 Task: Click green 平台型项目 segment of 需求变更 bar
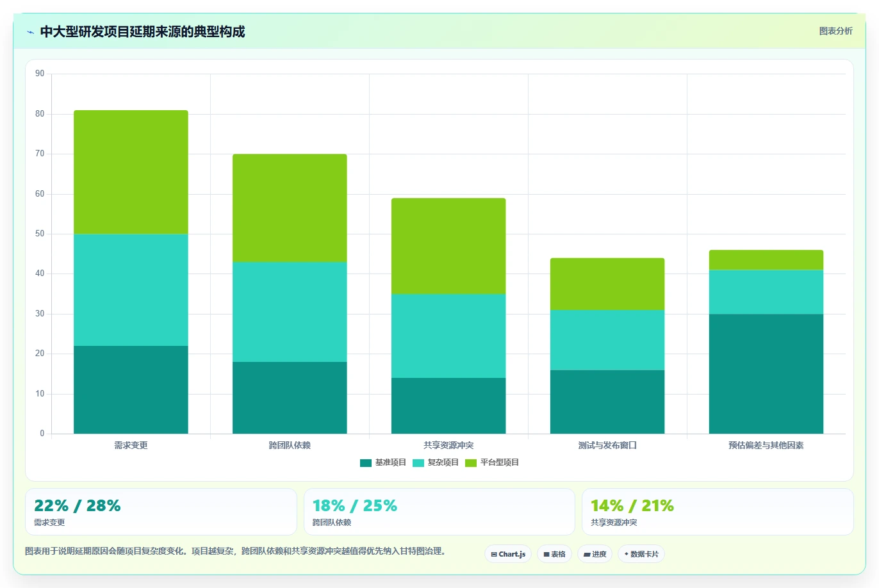[131, 172]
